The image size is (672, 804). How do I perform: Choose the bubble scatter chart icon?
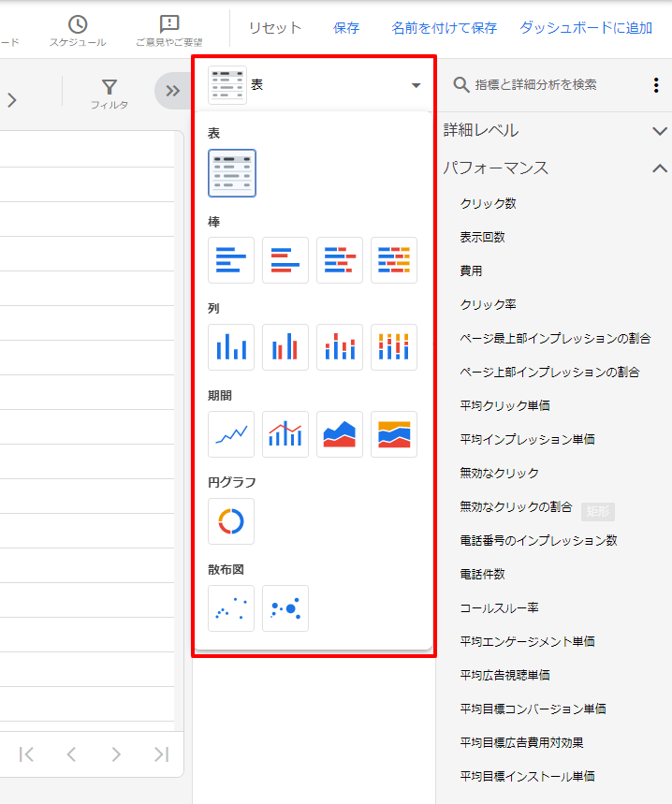[285, 608]
